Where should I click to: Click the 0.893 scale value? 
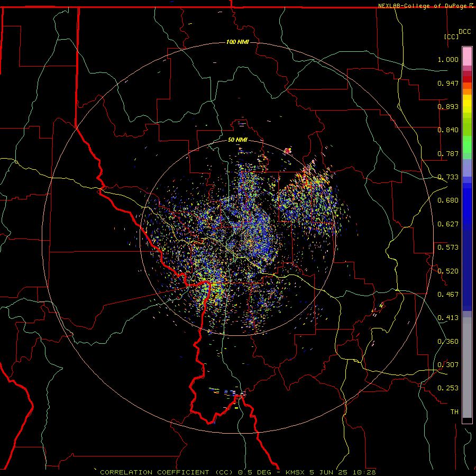(x=448, y=106)
